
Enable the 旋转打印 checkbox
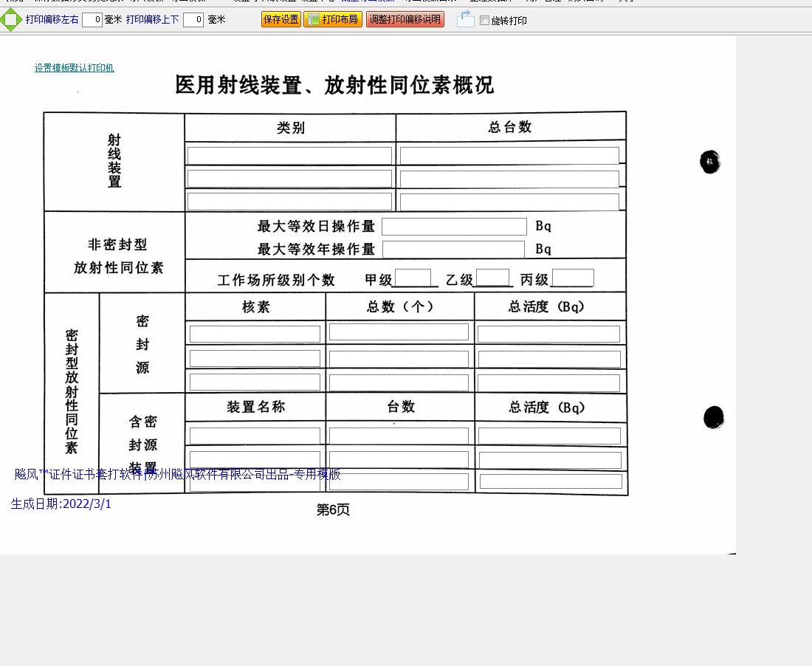coord(484,21)
